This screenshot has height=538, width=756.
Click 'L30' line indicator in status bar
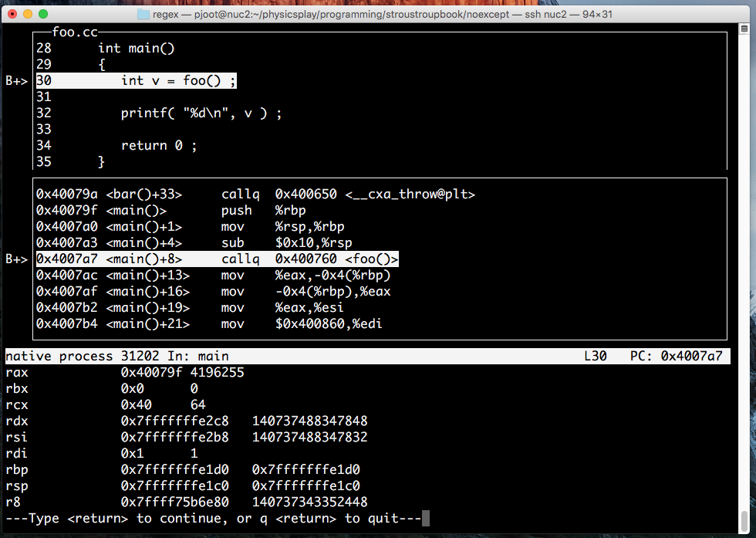pyautogui.click(x=596, y=356)
